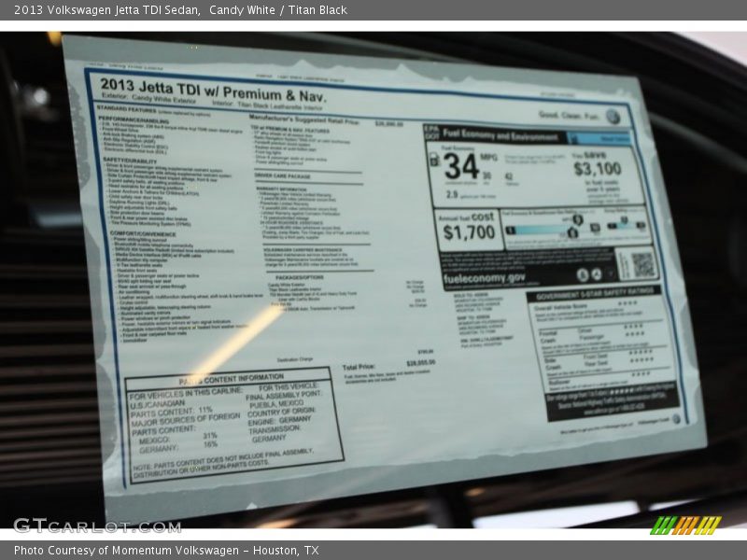Image resolution: width=747 pixels, height=560 pixels.
Task: Click the 'Total Price:' label
Action: click(359, 367)
